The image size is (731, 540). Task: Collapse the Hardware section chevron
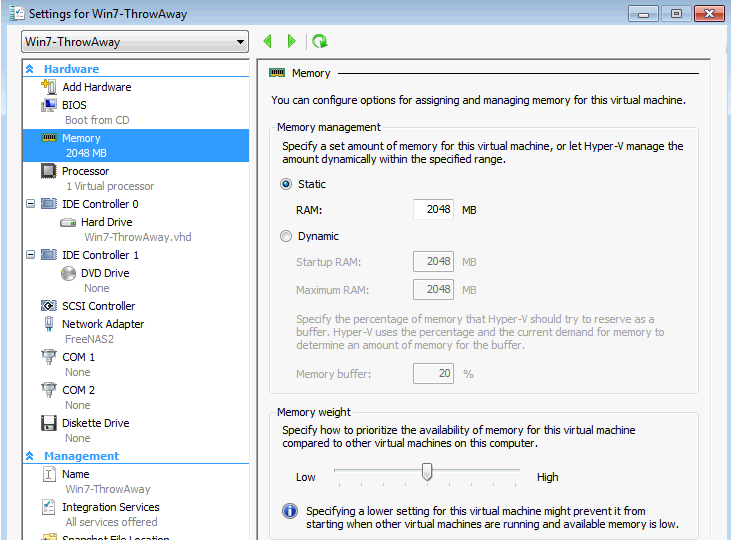30,69
